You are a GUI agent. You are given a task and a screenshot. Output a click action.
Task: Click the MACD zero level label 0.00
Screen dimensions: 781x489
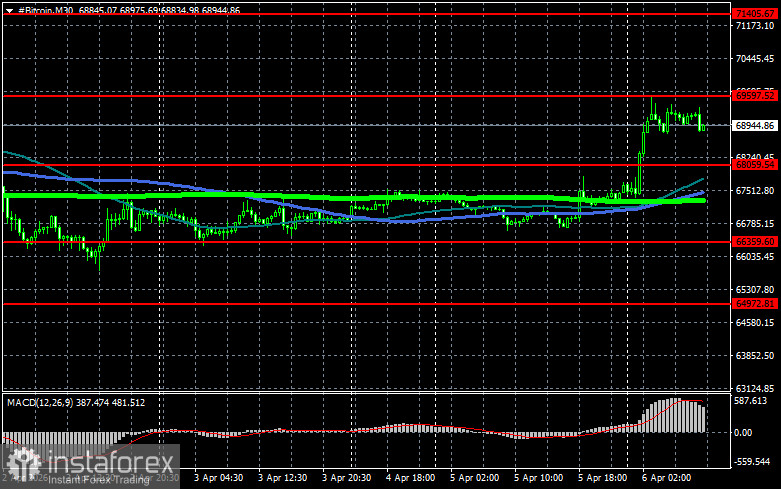[747, 433]
